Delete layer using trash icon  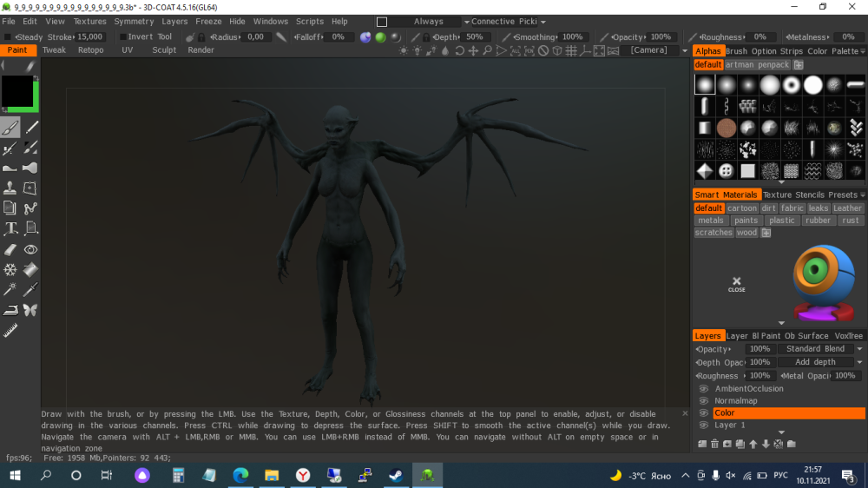tap(714, 444)
